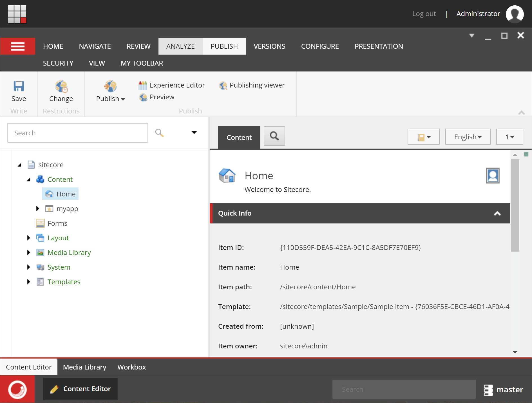Switch to the MY TOOLBAR tab

coord(142,63)
